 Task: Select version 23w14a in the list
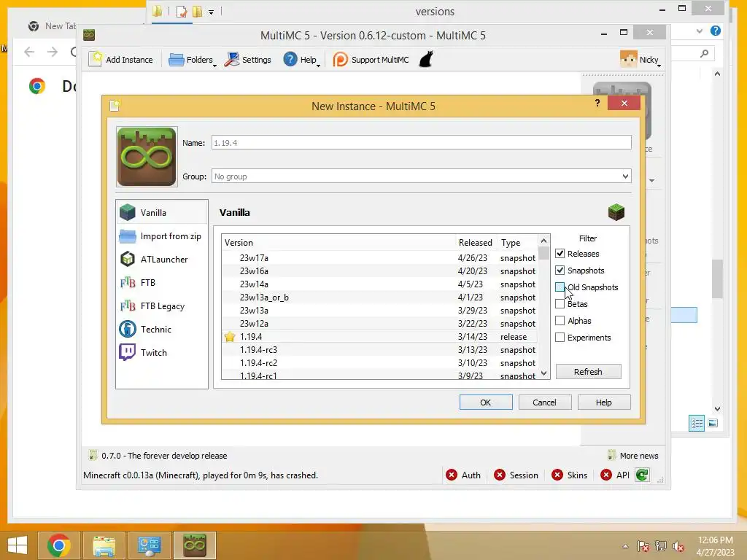pos(379,284)
